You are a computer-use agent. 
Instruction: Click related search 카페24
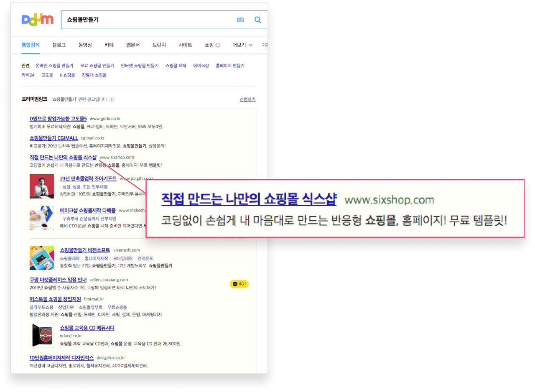click(x=28, y=75)
